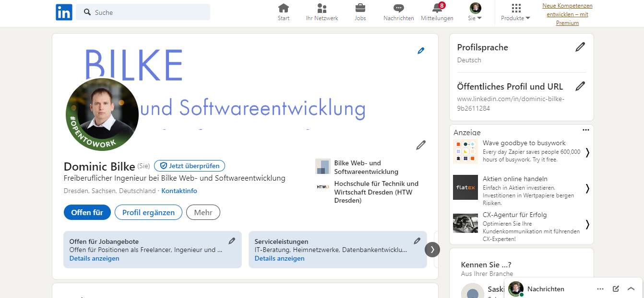
Task: Open Mitteilungen notifications bell
Action: tap(437, 12)
